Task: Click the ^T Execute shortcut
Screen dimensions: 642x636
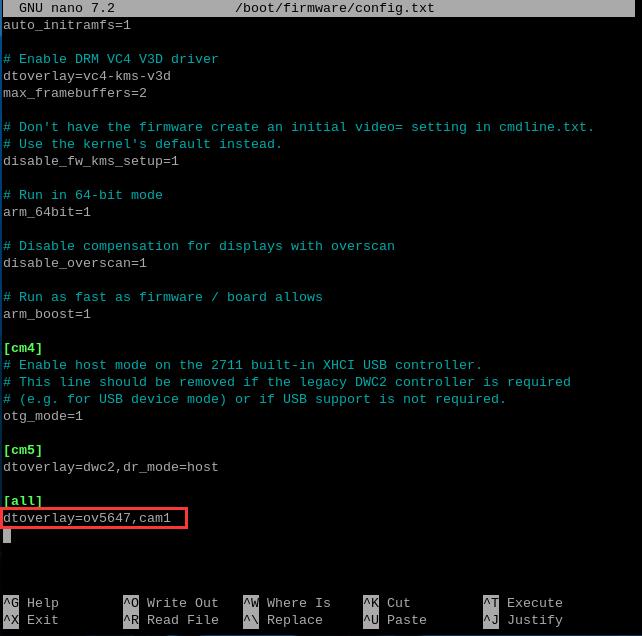Action: point(523,602)
